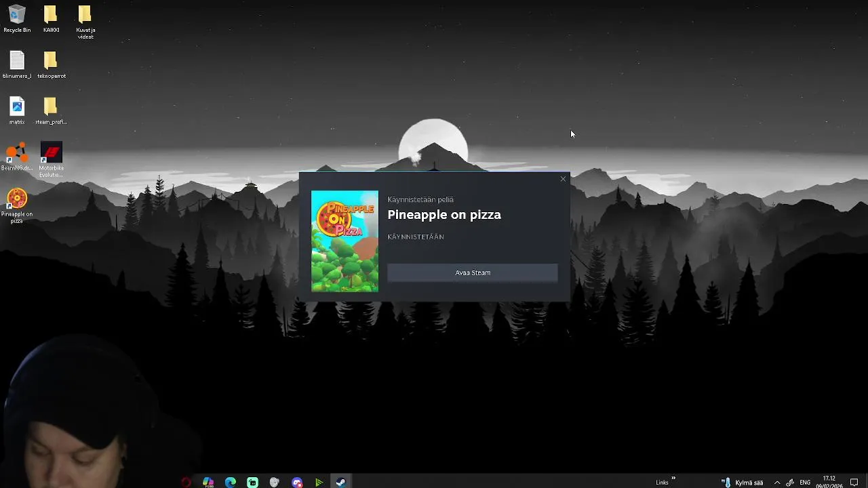868x488 pixels.
Task: Close the Steam launch dialog
Action: coord(563,180)
